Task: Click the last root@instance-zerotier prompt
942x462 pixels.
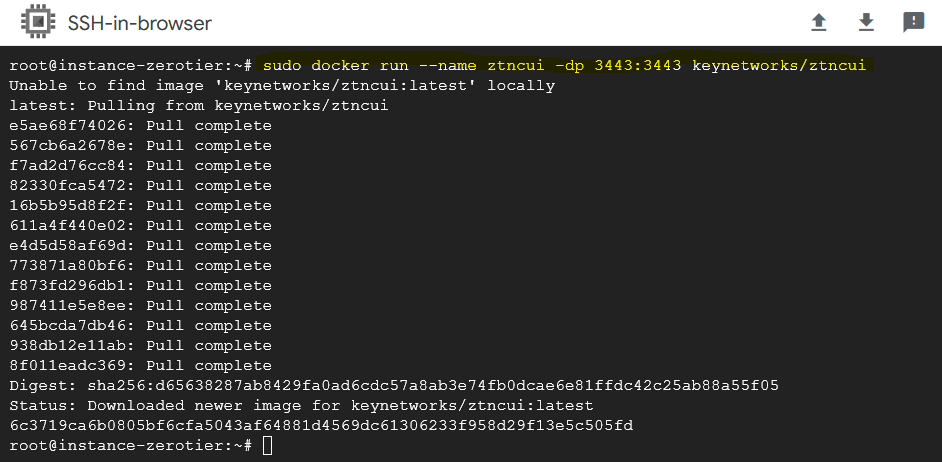Action: point(131,446)
